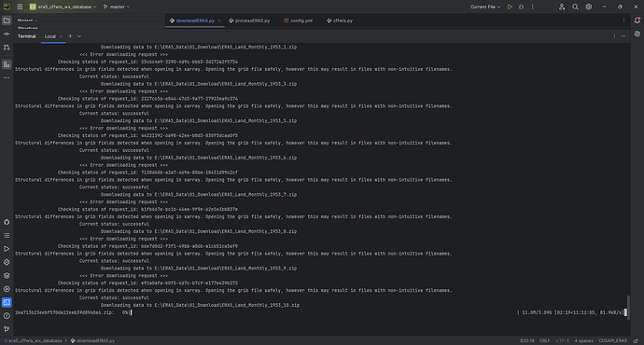644x345 pixels.
Task: Click downloadERA5.py breadcrumb in status bar
Action: click(x=92, y=341)
